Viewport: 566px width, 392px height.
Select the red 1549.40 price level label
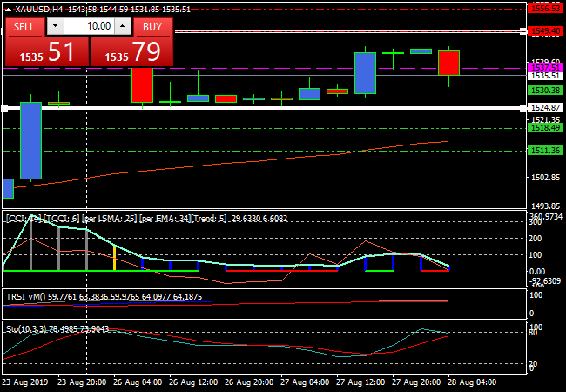pos(544,31)
